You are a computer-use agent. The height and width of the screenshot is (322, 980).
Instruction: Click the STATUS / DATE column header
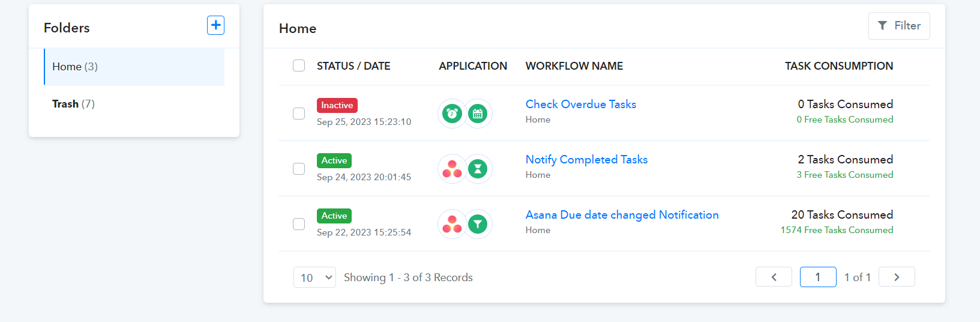pos(353,66)
